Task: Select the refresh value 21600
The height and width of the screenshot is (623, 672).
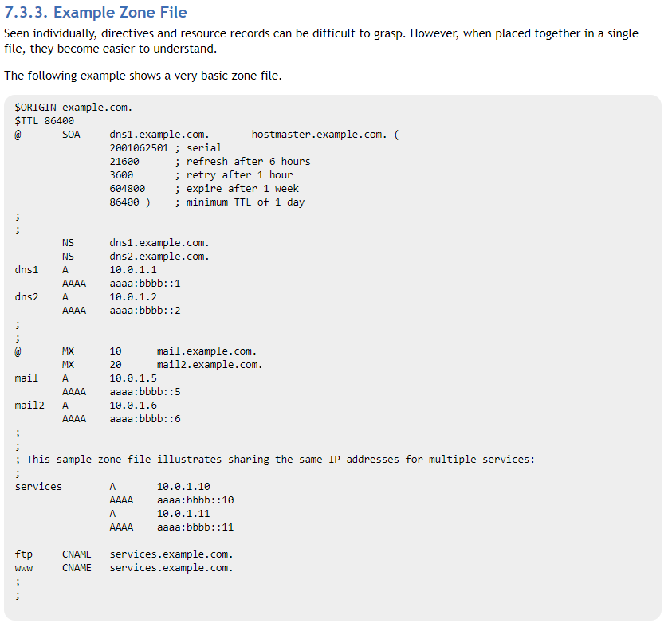Action: click(x=124, y=161)
